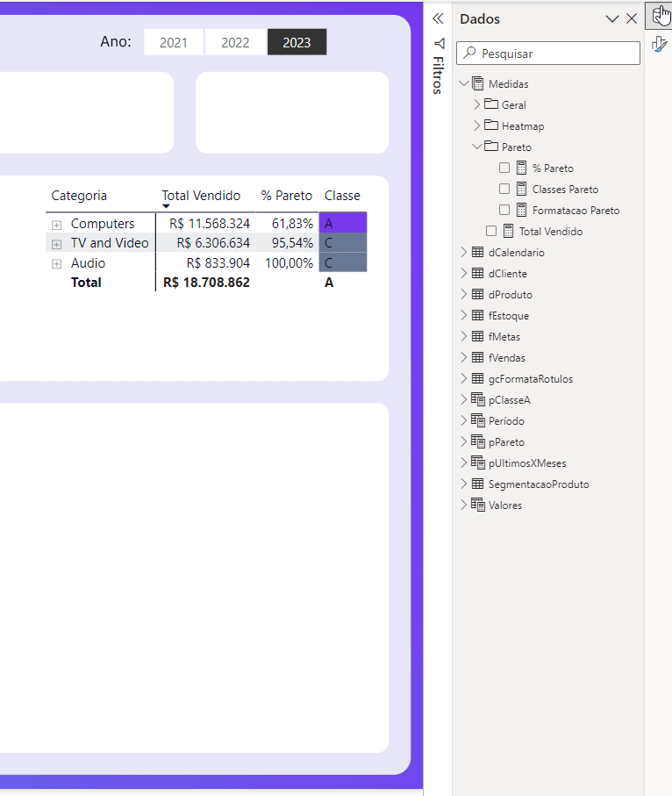672x796 pixels.
Task: Click the class C cell for TV and Video
Action: 343,242
